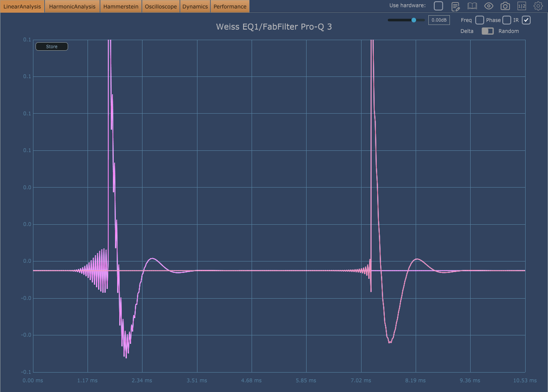
Task: Flip the Delta/Random toggle switch
Action: [x=488, y=31]
